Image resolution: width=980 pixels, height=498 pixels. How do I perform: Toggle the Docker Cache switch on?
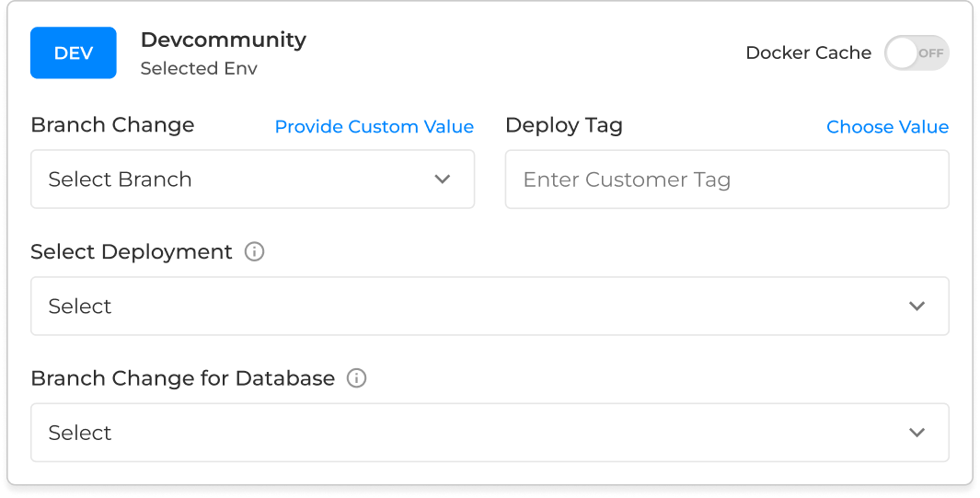[916, 53]
